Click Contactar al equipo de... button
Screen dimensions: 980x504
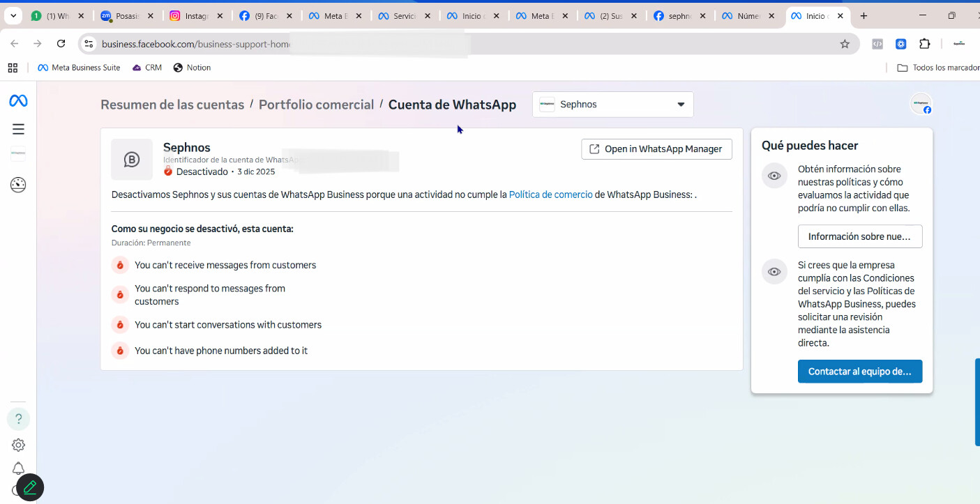pyautogui.click(x=859, y=372)
